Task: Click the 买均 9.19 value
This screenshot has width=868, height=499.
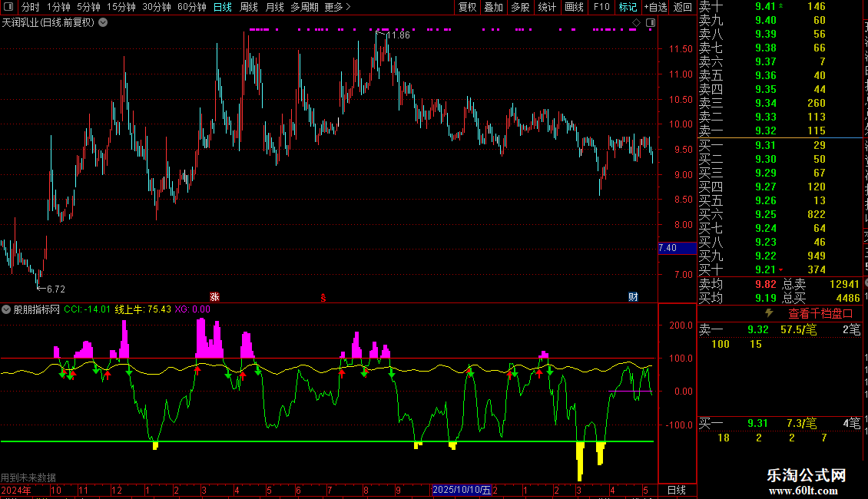Action: click(766, 298)
